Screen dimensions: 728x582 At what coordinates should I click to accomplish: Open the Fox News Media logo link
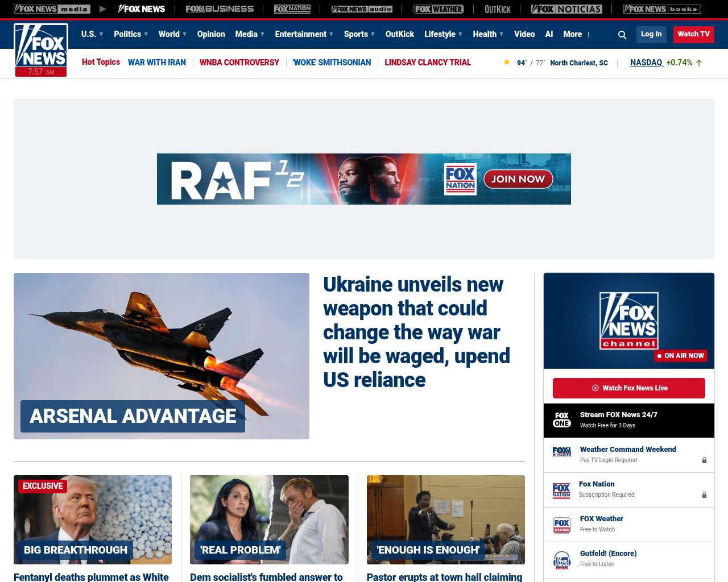[52, 9]
